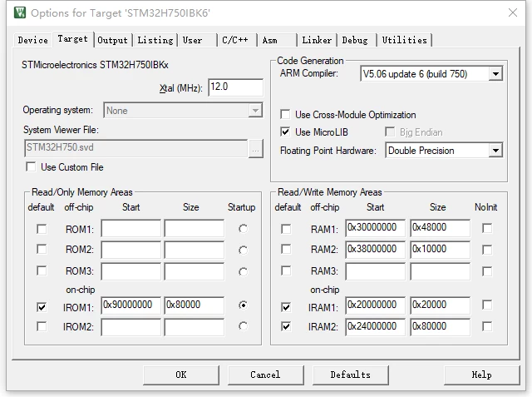Select the ROM2 Startup radio button
Viewport: 532px width, 397px height.
click(243, 251)
